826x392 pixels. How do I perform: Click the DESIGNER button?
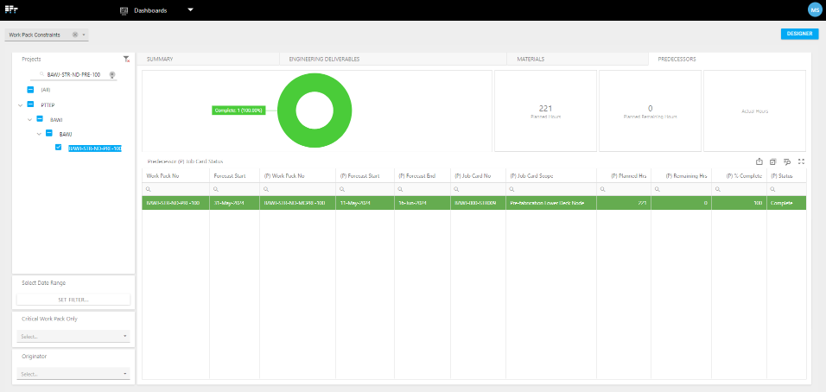[x=800, y=34]
